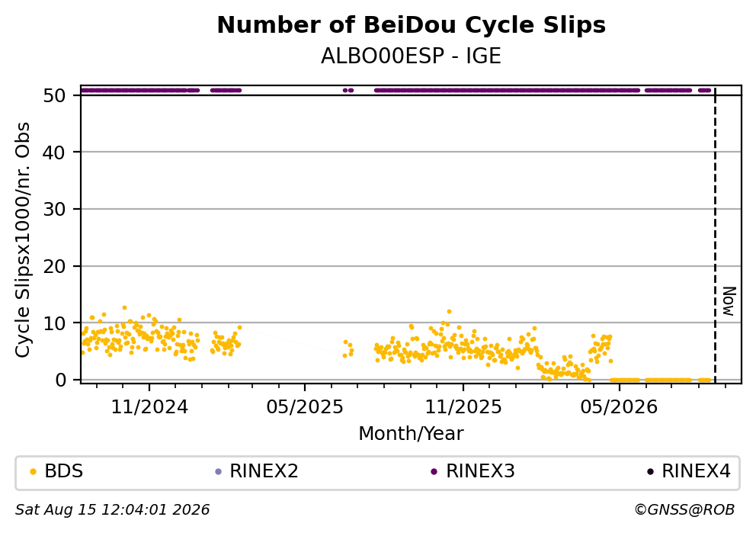This screenshot has height=533, width=756.
Task: Select the RINEX4 legend label
Action: 696,471
